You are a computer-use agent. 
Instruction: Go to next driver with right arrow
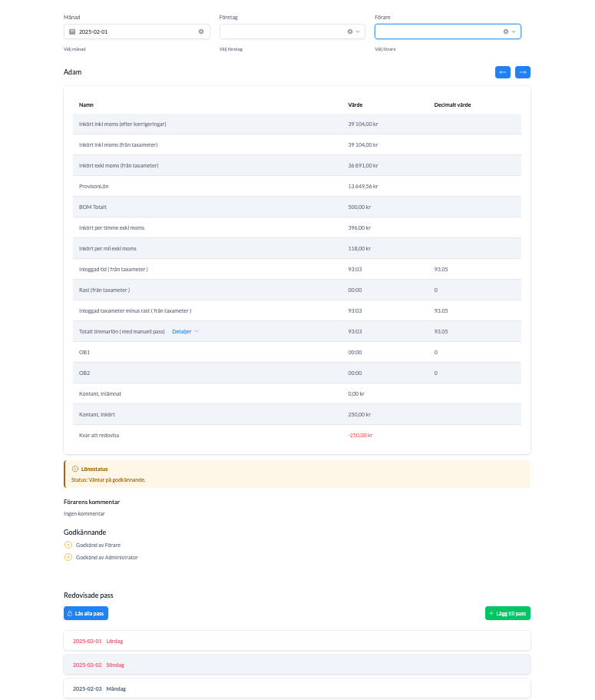click(523, 72)
